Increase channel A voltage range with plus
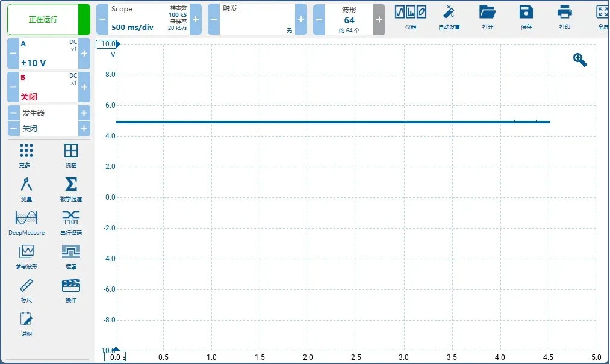610x364 pixels. pos(84,54)
